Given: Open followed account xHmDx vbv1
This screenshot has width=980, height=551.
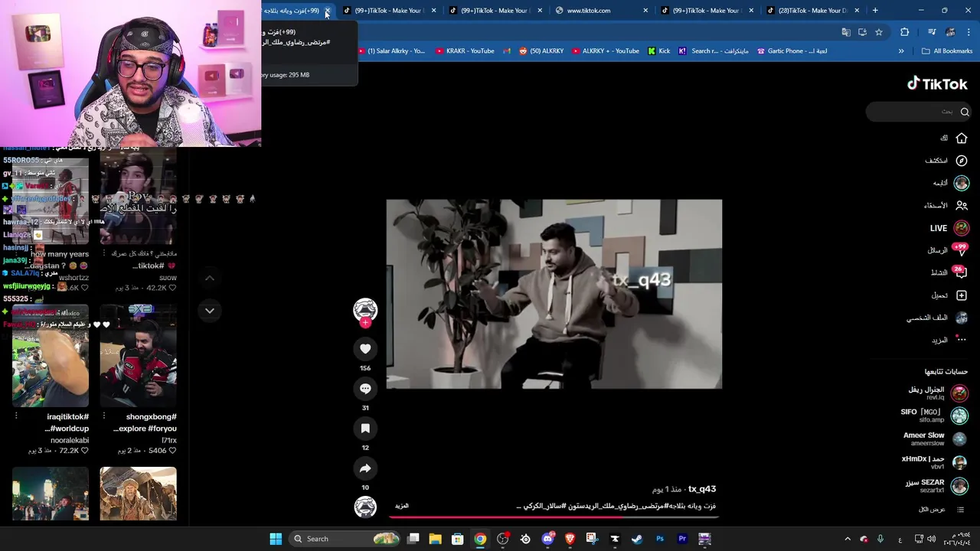Looking at the screenshot, I should pyautogui.click(x=934, y=462).
